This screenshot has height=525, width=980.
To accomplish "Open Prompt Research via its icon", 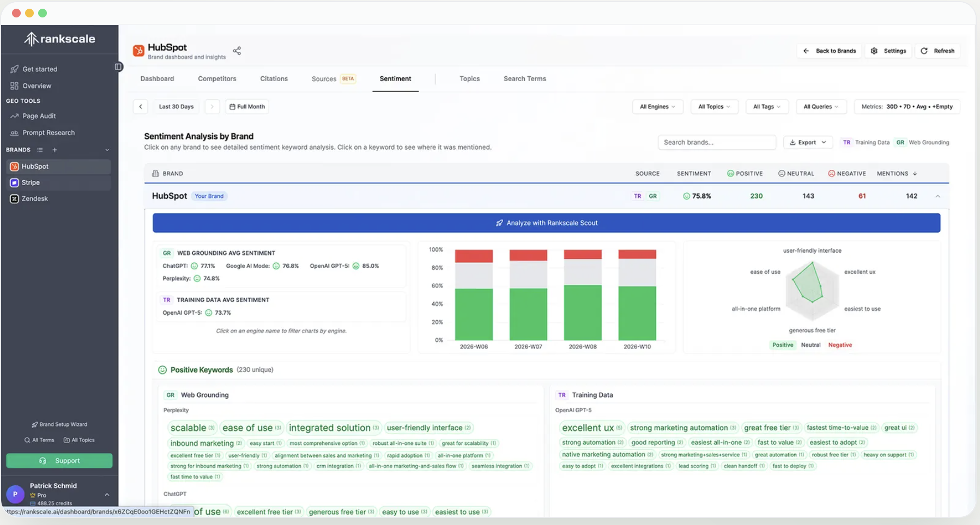I will [x=14, y=132].
